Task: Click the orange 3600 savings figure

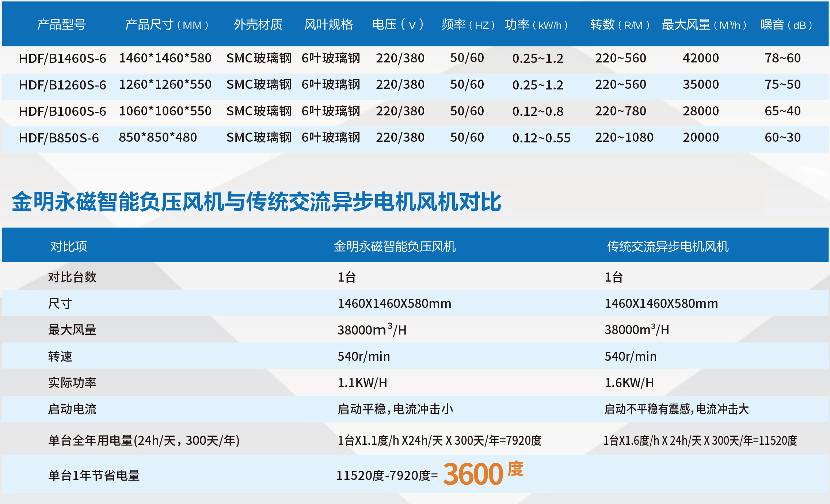Action: (473, 474)
